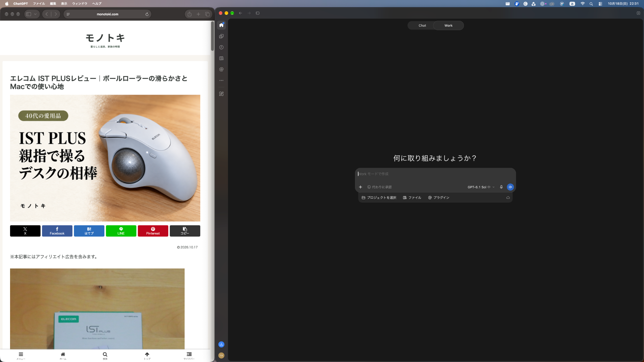Open the history clock icon in ChatGPT sidebar
The height and width of the screenshot is (362, 644).
pyautogui.click(x=221, y=47)
